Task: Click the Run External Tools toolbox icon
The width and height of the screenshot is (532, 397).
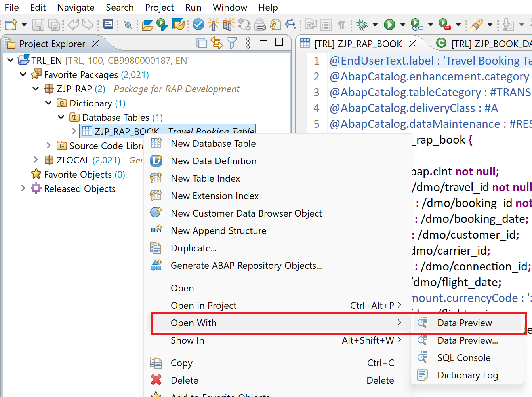Action: (x=445, y=25)
